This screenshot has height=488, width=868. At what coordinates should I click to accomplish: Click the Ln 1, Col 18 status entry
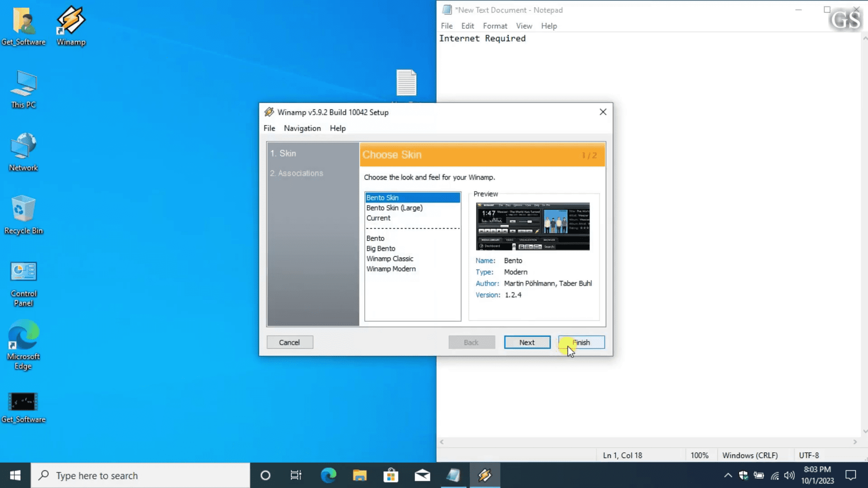tap(623, 455)
